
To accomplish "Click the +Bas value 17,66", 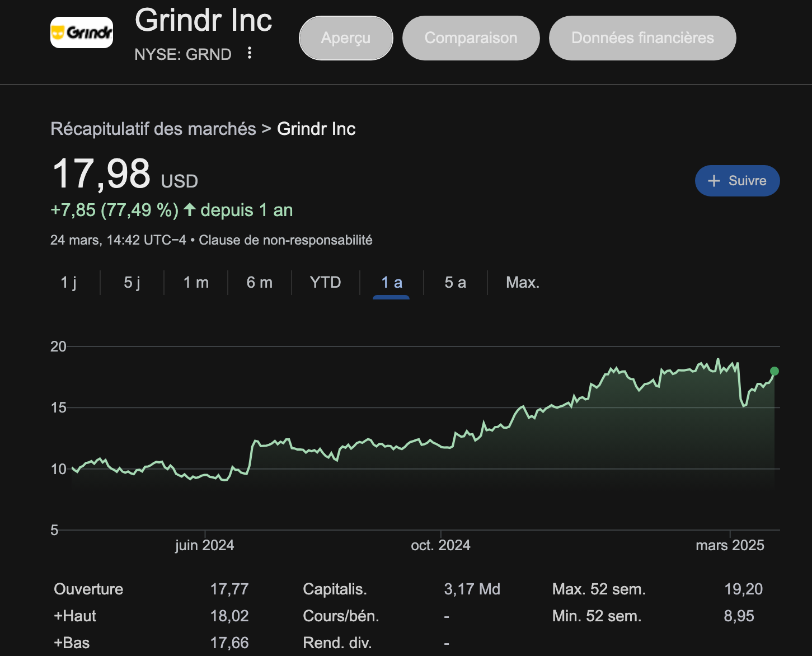I will click(229, 643).
